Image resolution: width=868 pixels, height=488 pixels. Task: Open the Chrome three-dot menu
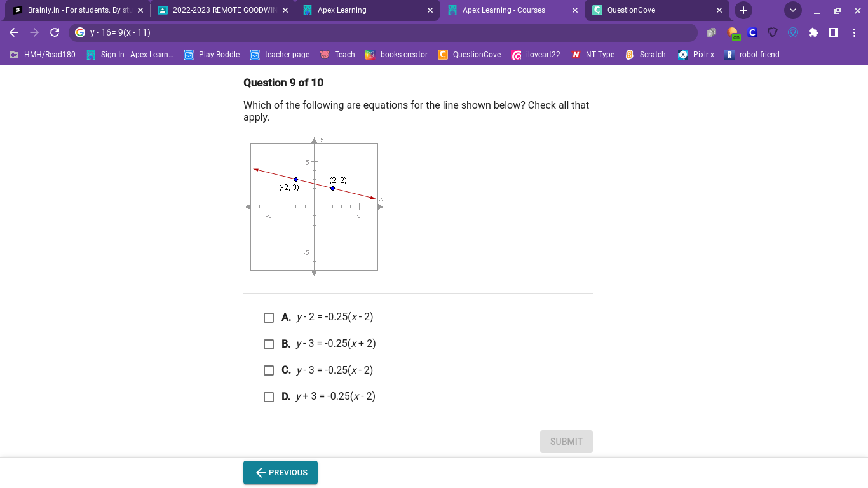point(854,32)
